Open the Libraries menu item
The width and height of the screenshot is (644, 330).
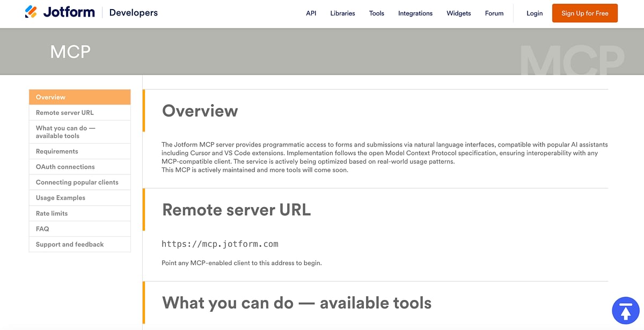coord(342,13)
